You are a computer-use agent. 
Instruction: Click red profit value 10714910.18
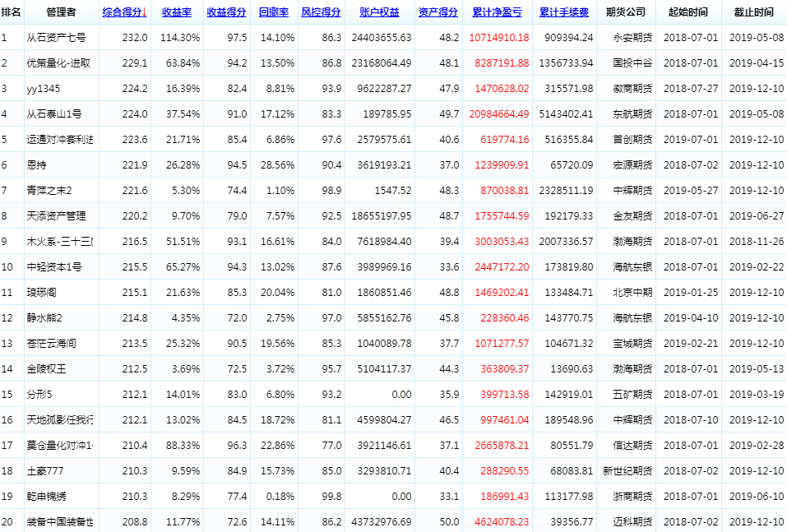[499, 38]
